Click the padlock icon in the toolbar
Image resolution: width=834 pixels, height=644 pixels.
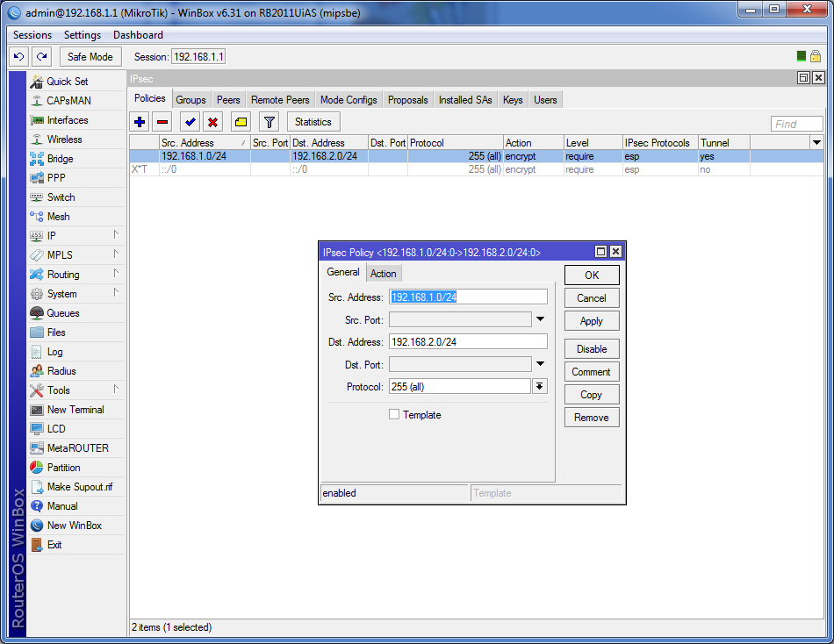815,56
